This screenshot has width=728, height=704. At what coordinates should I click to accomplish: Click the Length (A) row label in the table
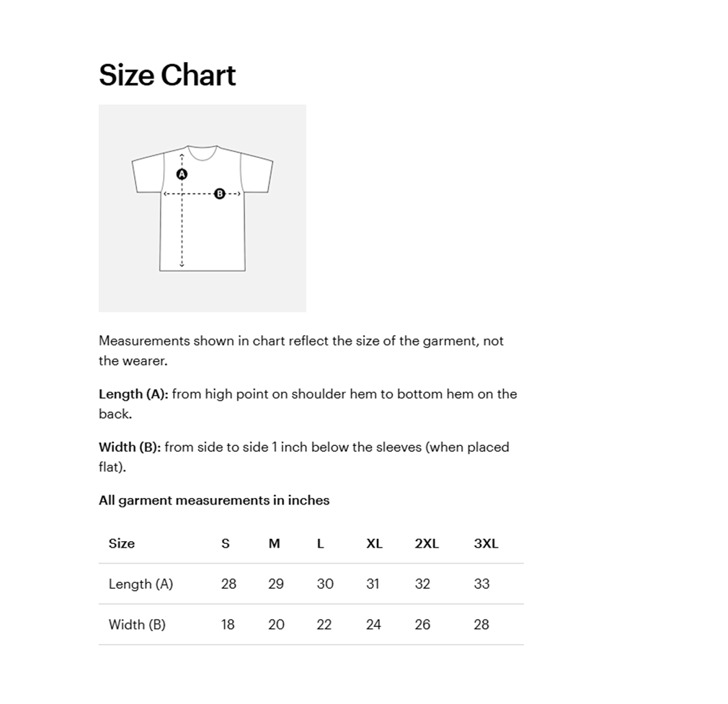click(x=141, y=584)
